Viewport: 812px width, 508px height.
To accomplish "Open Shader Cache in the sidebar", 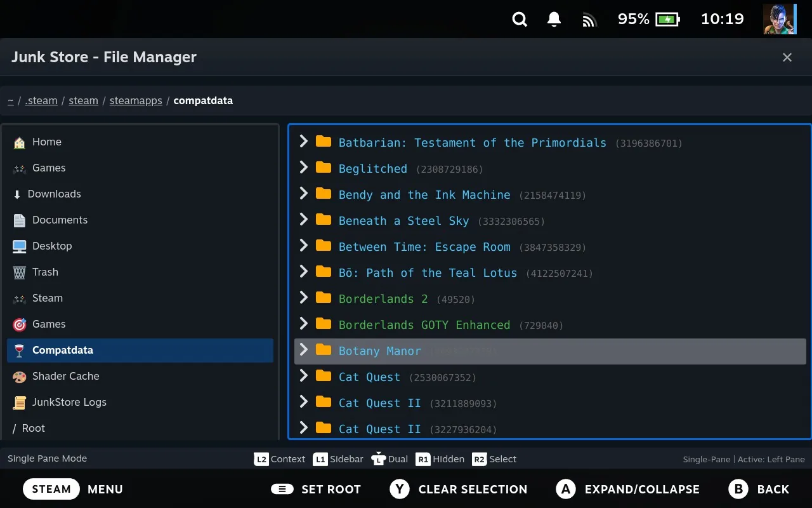I will click(140, 377).
